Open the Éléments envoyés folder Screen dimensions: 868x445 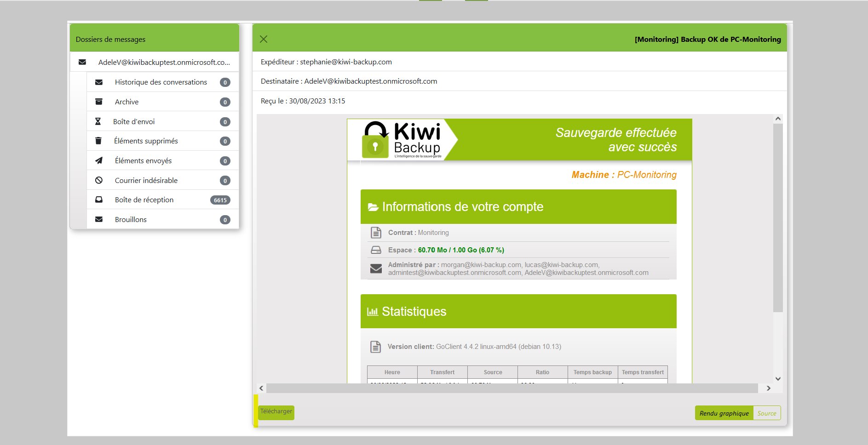coord(163,160)
